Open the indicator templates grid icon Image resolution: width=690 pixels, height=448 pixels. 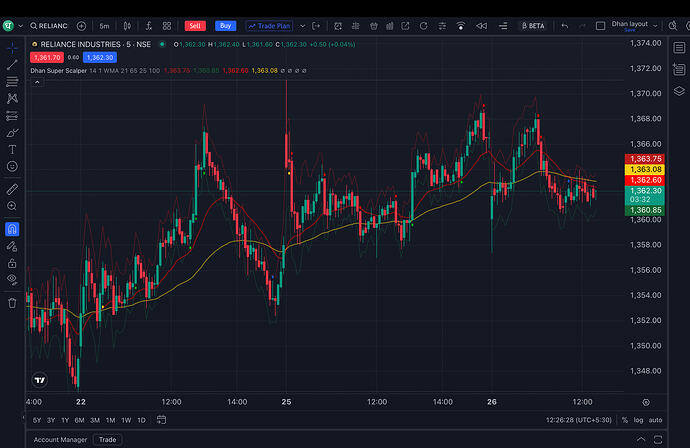(167, 26)
